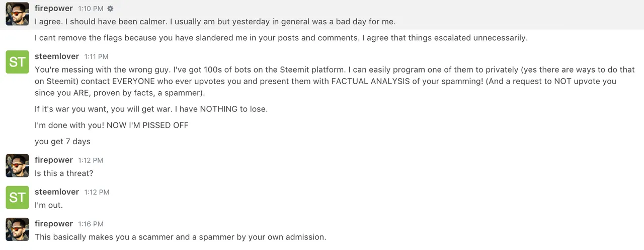Screen dimensions: 644x250
Task: Click the 1:11 PM timestamp
Action: pyautogui.click(x=96, y=56)
